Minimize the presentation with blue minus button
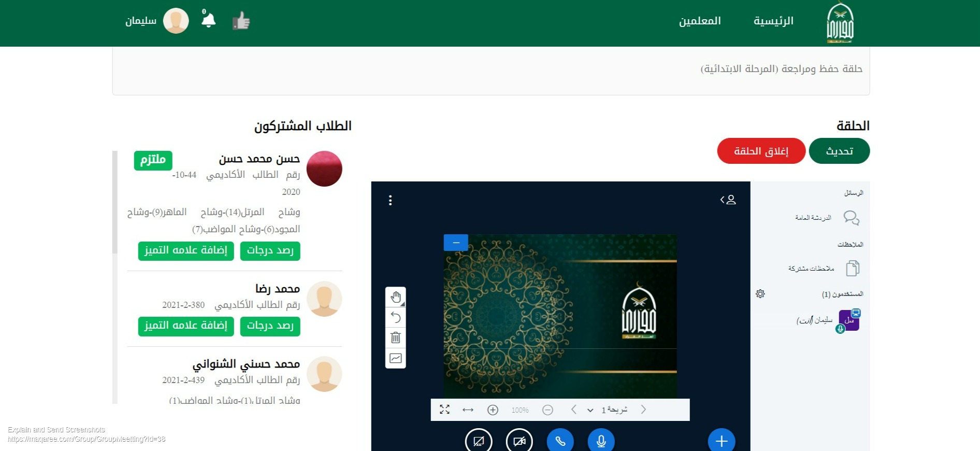The image size is (980, 451). pos(456,243)
